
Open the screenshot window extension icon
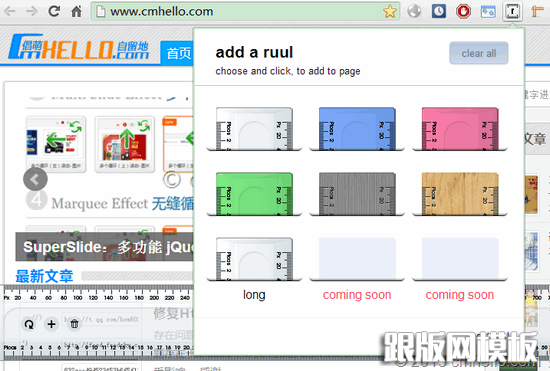click(488, 11)
